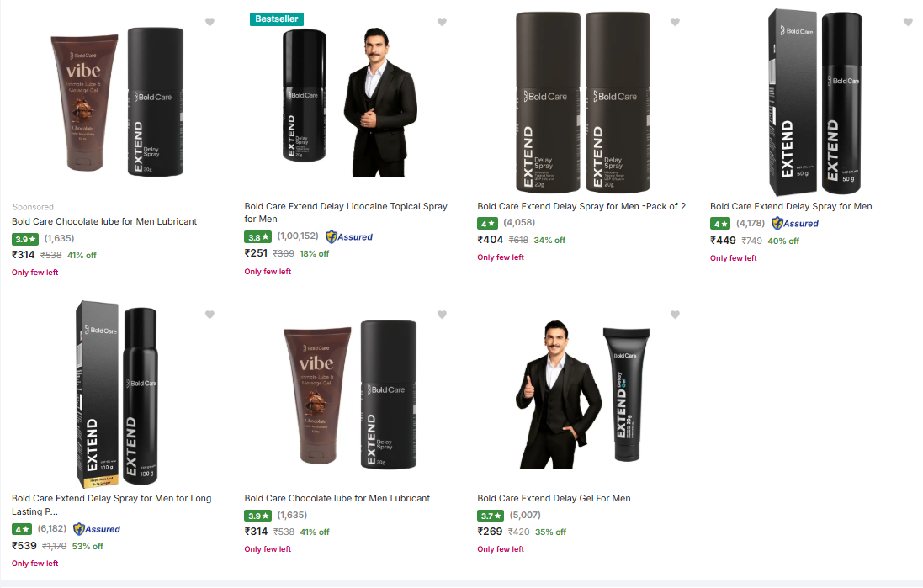Screen dimensions: 923x588
Task: Toggle wishlist heart on Bestseller delay spray
Action: (442, 22)
